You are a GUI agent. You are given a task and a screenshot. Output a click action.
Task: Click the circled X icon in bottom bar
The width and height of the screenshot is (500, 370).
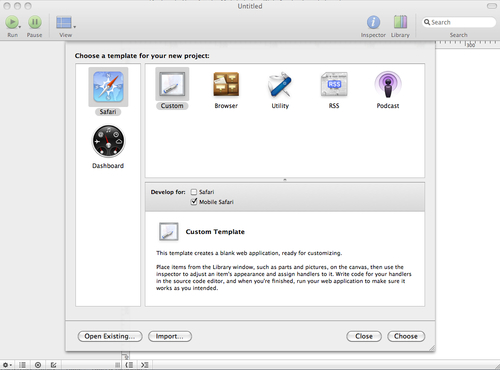(x=38, y=365)
